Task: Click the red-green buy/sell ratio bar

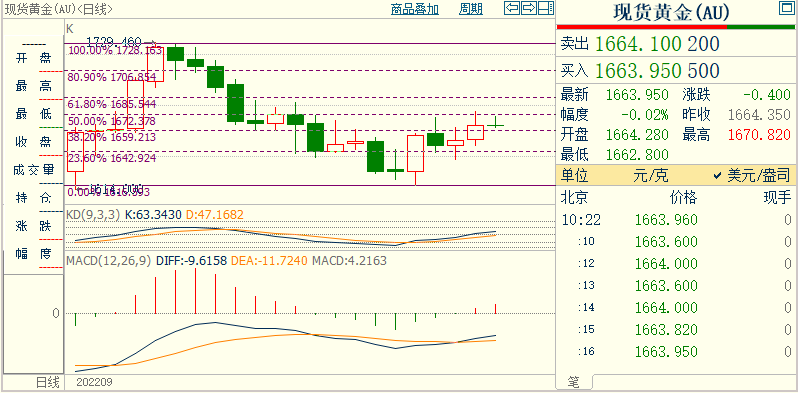Action: [676, 27]
